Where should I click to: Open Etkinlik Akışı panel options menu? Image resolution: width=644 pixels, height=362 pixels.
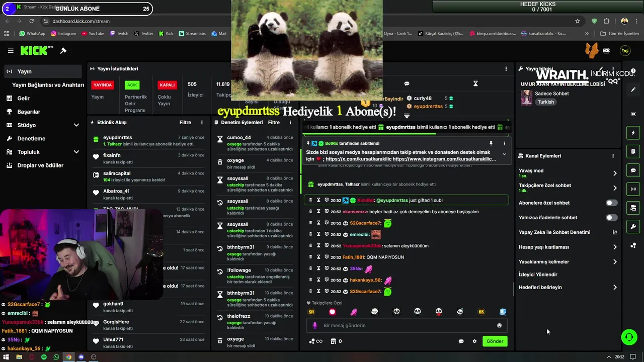click(x=202, y=123)
